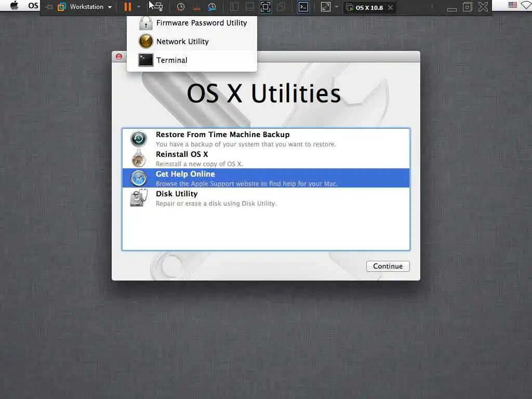Take a snapshot with the clock icon
Screen dimensions: 532x399
point(180,7)
